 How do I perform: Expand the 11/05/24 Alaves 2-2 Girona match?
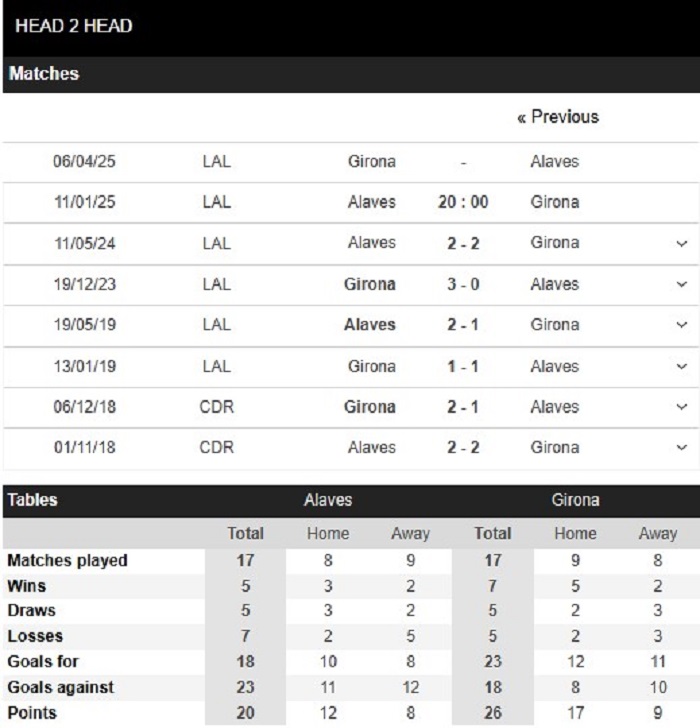coord(681,243)
